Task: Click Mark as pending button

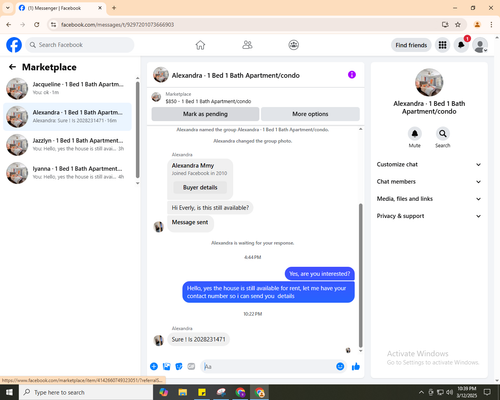Action: tap(205, 114)
